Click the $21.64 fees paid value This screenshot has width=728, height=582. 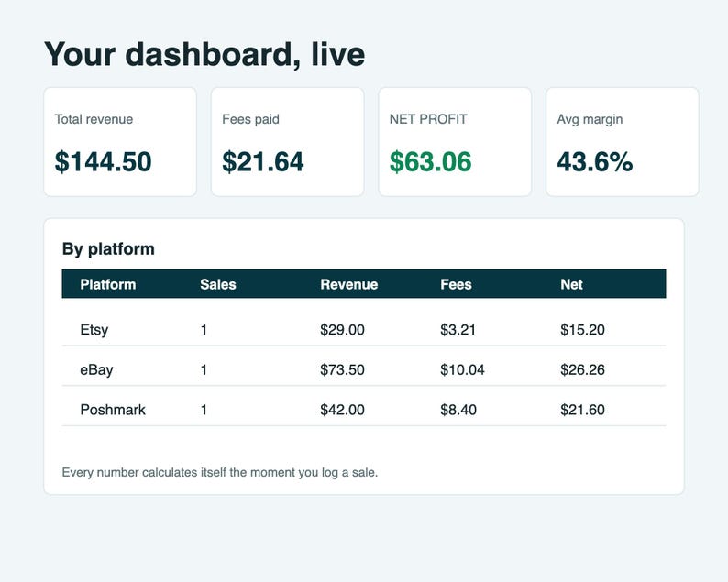pos(263,161)
